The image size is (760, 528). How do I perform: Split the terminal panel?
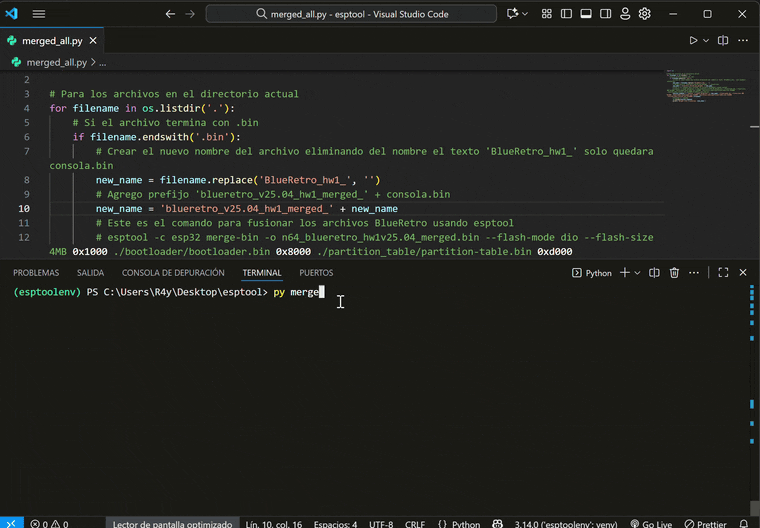654,272
